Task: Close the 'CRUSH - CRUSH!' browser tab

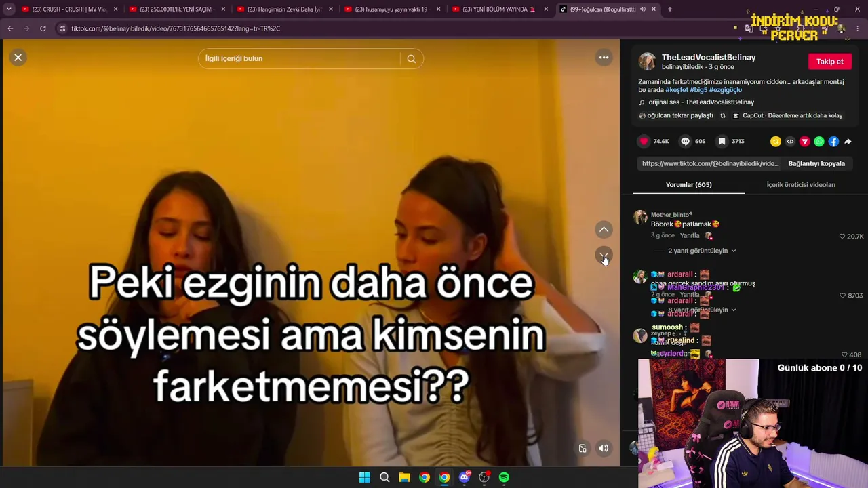Action: point(116,9)
